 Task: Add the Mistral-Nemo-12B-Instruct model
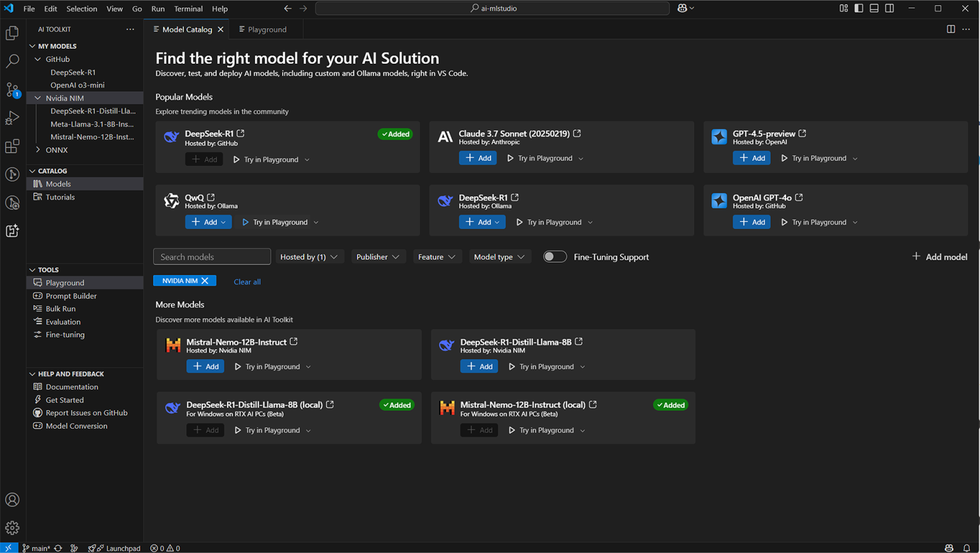coord(205,366)
